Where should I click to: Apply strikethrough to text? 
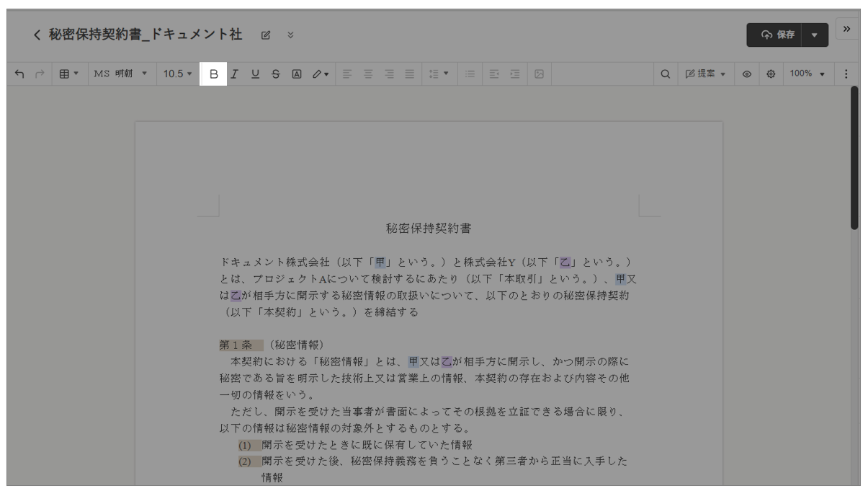click(x=276, y=74)
